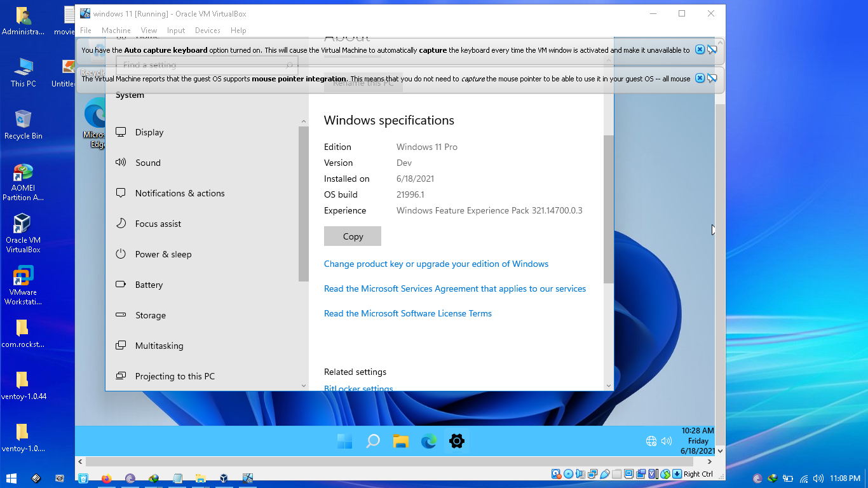Screen dimensions: 868x488
Task: Select the host Recycle Bin desktop icon
Action: (23, 125)
